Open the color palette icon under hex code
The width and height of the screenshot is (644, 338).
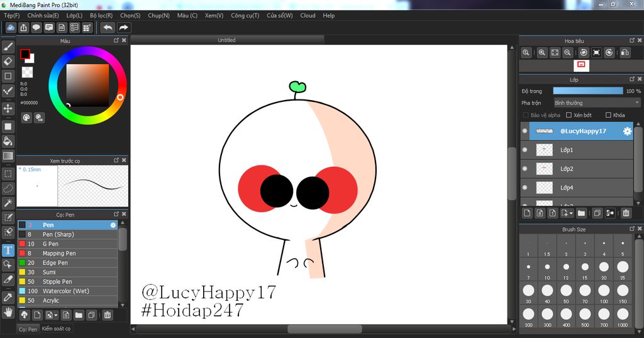tap(26, 118)
